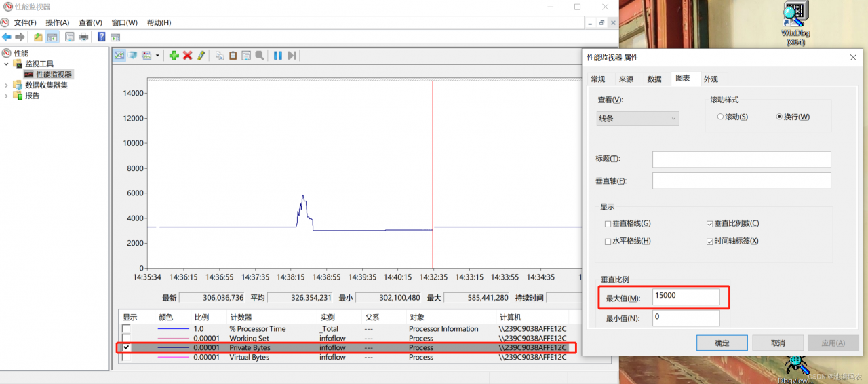Check the Working Set display checkbox
868x384 pixels.
click(x=126, y=338)
